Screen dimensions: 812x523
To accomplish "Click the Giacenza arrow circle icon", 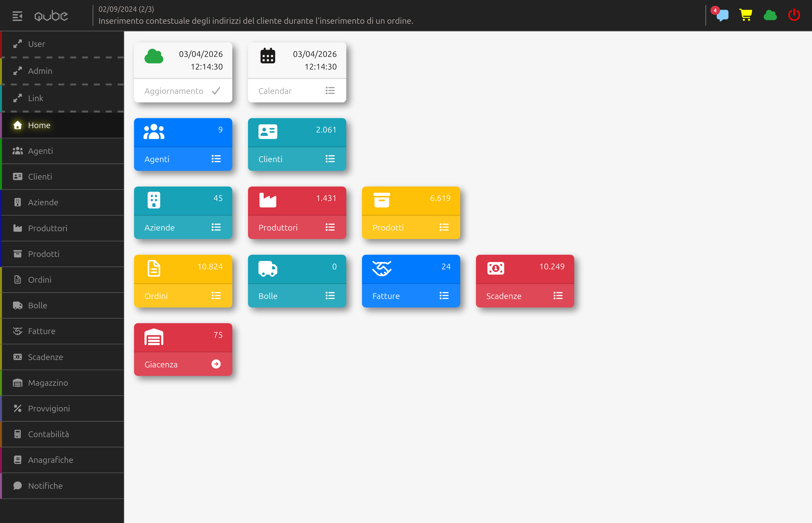I will (x=216, y=364).
